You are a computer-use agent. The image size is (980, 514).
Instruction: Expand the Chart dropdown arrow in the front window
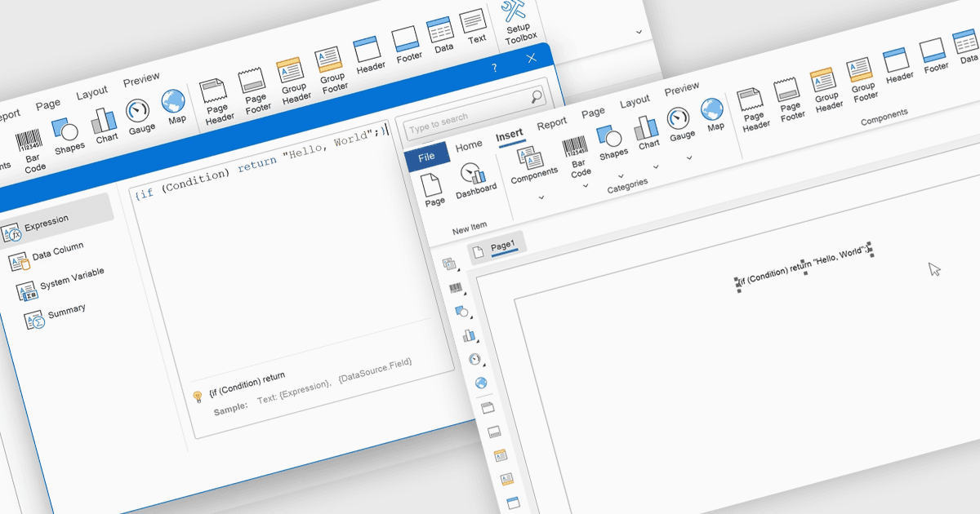click(x=655, y=166)
